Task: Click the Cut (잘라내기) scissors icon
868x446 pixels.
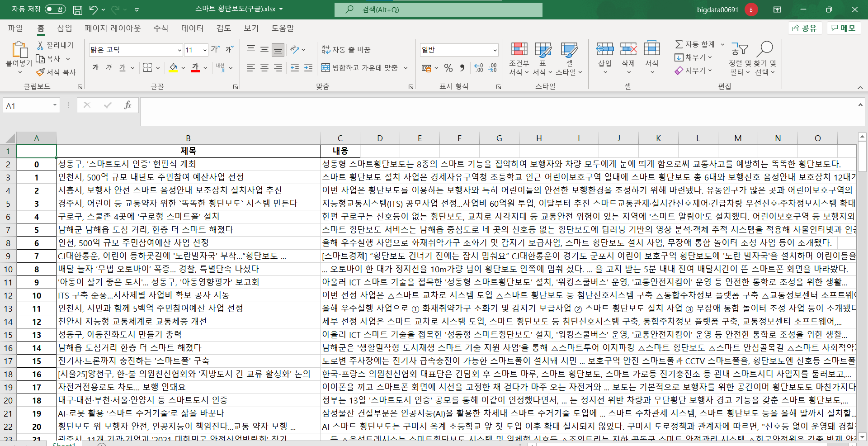Action: (x=40, y=45)
